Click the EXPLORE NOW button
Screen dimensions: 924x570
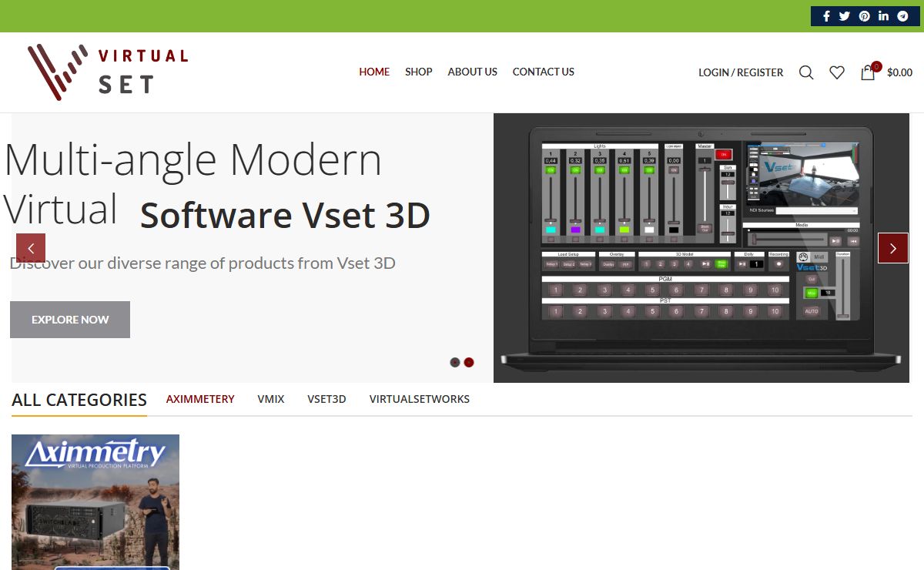pyautogui.click(x=70, y=320)
